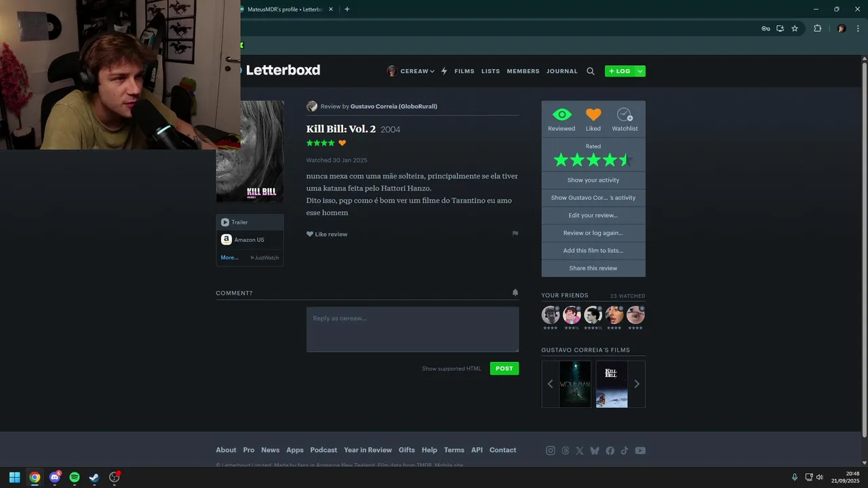Click the JustWatch link
Image resolution: width=868 pixels, height=488 pixels.
[265, 258]
